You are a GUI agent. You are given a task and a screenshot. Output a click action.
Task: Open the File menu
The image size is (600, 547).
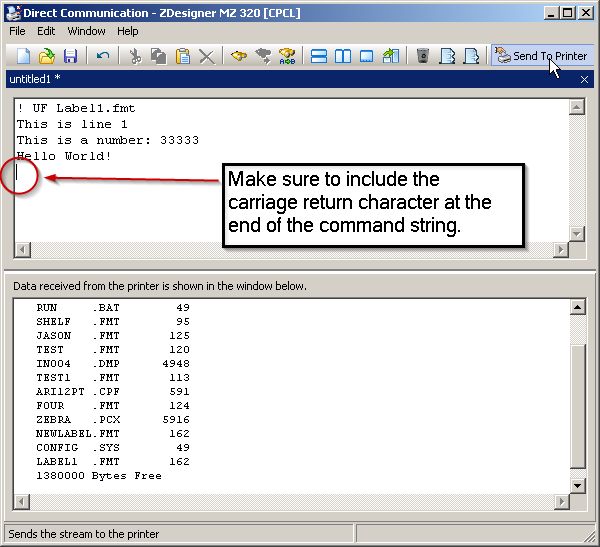[x=17, y=31]
